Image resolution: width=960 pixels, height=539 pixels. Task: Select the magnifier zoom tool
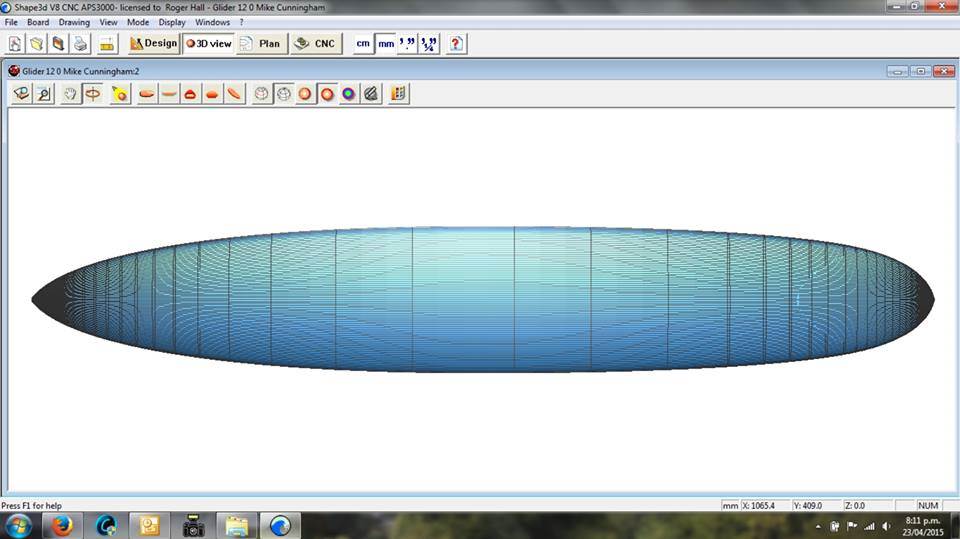(44, 94)
